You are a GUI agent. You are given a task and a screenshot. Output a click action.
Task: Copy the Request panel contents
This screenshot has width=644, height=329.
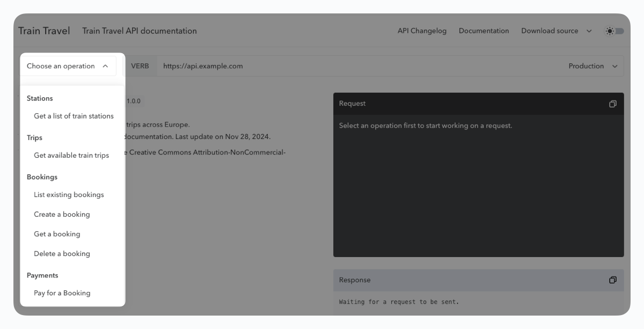click(612, 104)
